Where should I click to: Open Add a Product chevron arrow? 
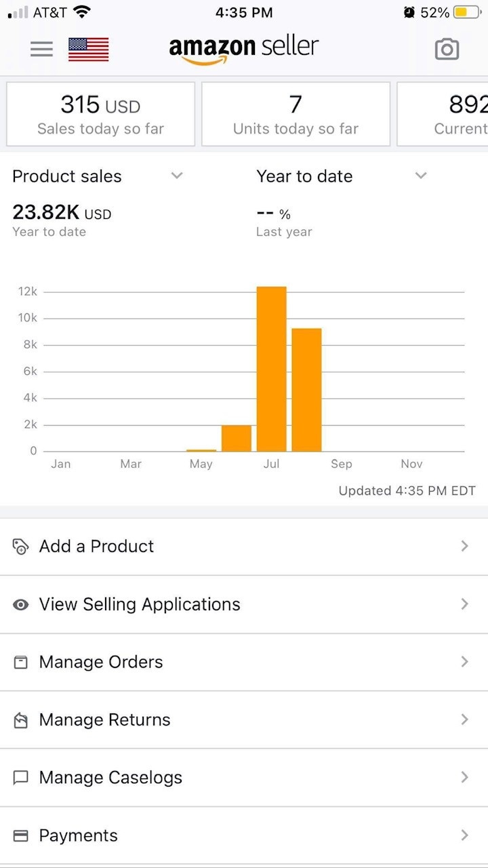click(x=464, y=546)
